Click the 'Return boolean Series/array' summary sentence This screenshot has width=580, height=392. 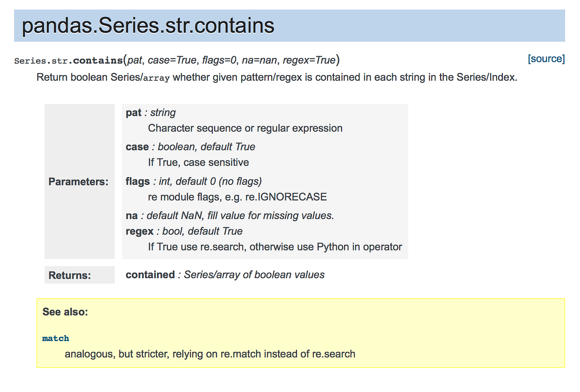277,77
